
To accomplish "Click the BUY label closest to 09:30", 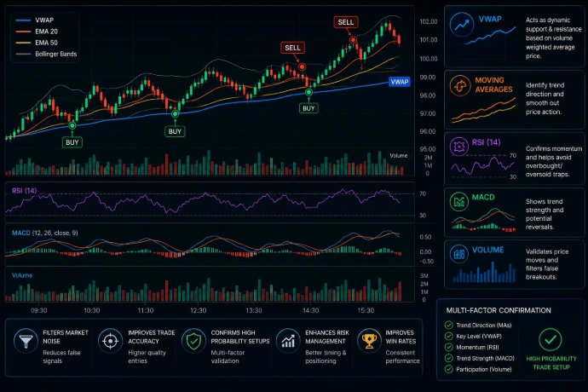I will (x=72, y=142).
